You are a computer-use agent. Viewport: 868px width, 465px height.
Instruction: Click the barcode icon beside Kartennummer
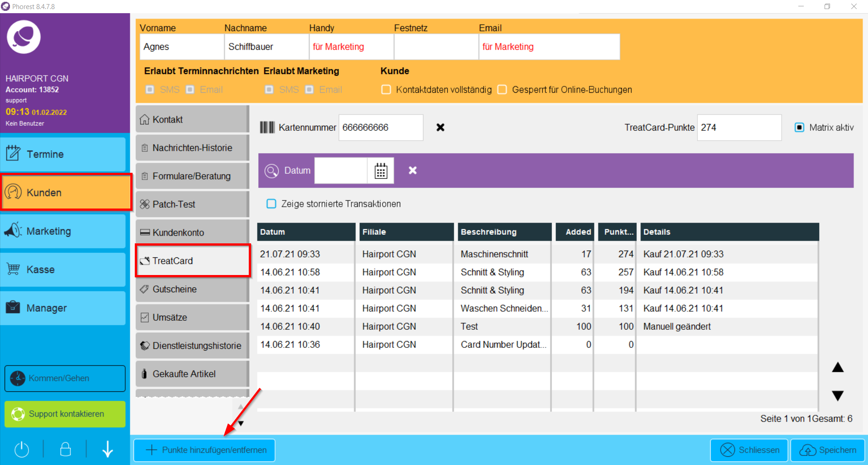tap(267, 128)
